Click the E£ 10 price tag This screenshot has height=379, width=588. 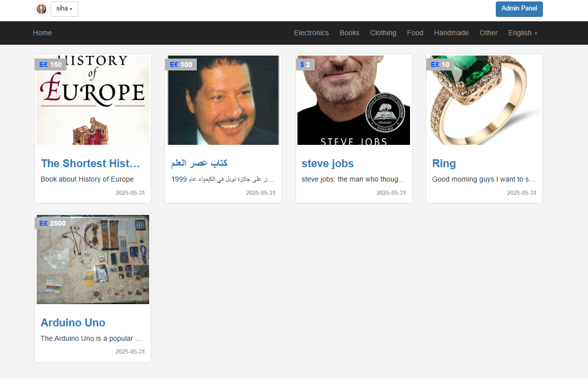440,64
